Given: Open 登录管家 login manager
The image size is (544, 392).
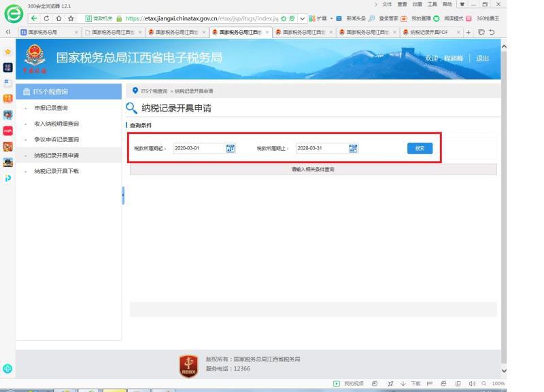Looking at the screenshot, I should 388,18.
